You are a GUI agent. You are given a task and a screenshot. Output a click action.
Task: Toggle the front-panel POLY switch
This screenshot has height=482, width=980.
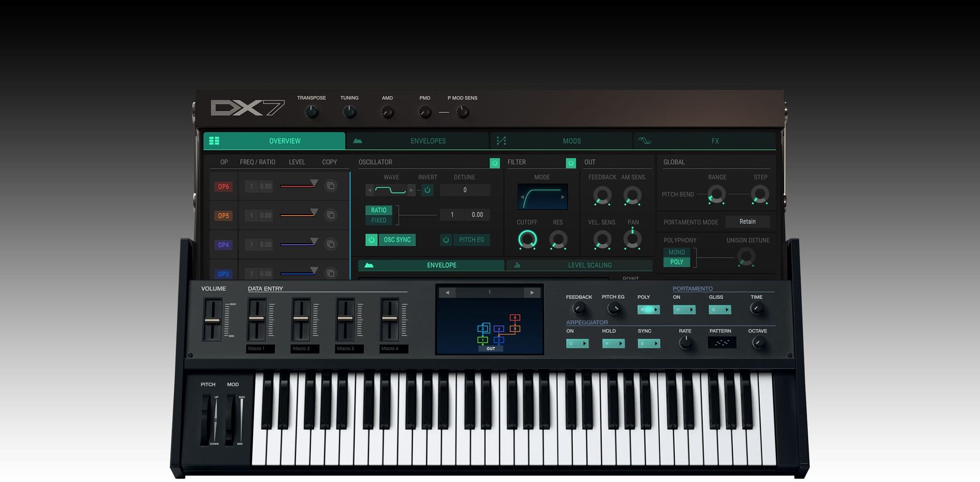[x=649, y=310]
